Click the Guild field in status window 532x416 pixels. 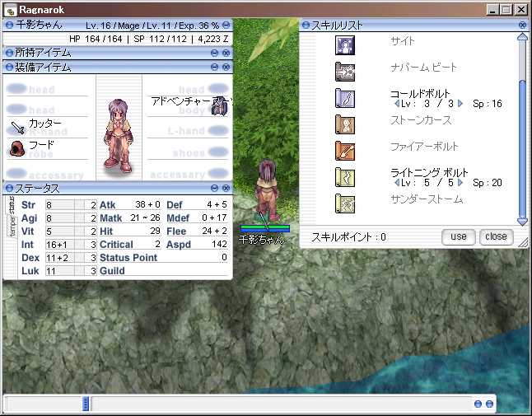coord(164,271)
